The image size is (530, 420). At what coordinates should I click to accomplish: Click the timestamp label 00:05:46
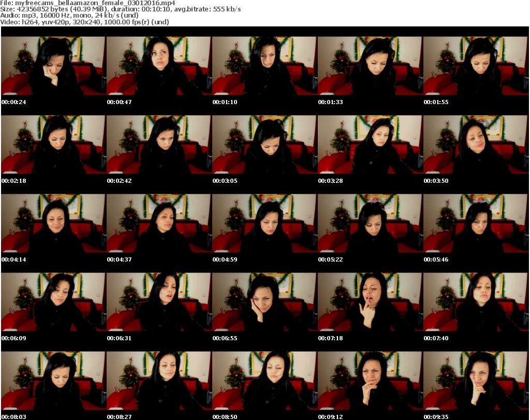coord(436,259)
